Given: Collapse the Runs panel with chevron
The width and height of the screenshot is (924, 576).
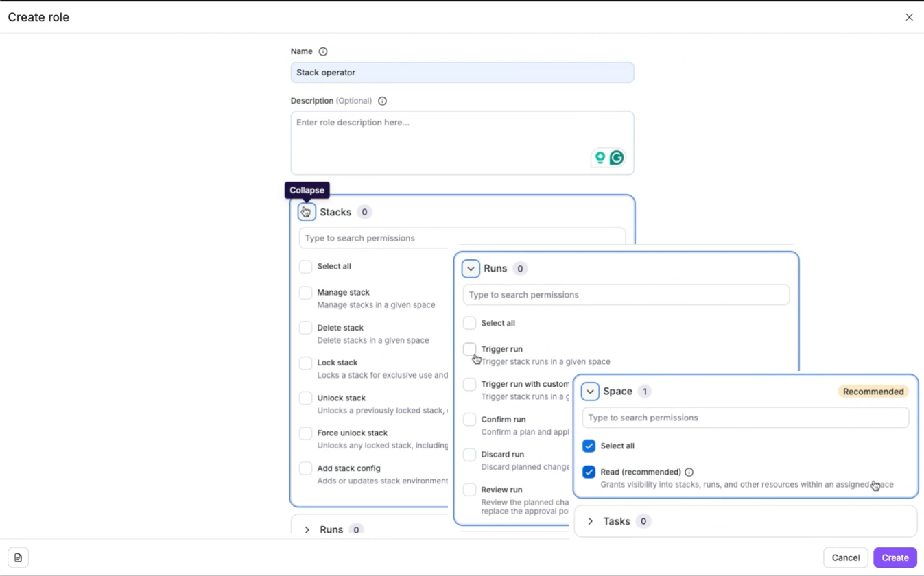Looking at the screenshot, I should click(x=471, y=269).
